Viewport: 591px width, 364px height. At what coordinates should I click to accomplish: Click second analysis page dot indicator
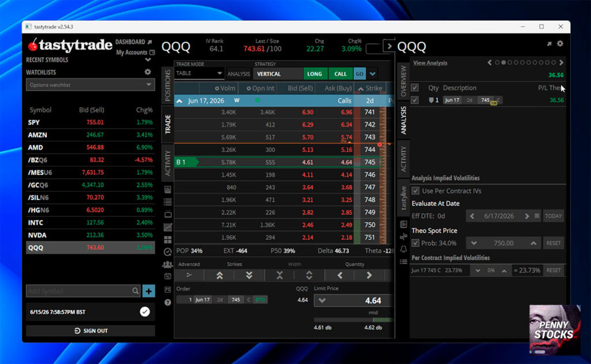[503, 62]
